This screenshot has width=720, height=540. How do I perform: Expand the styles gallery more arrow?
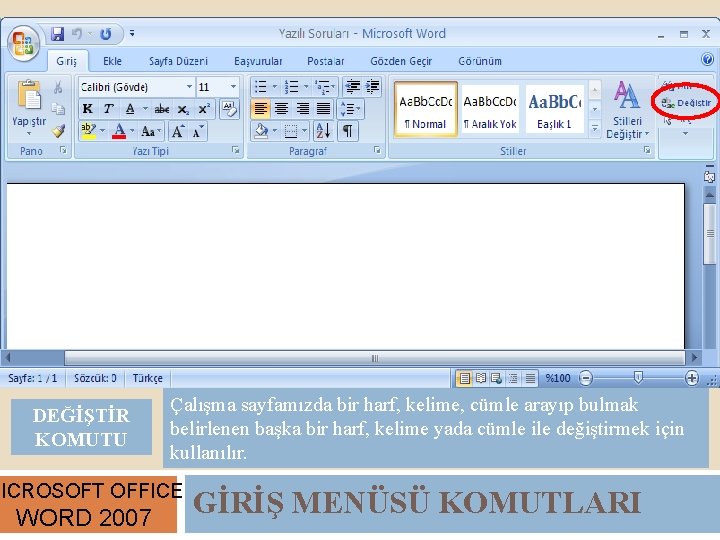point(594,129)
